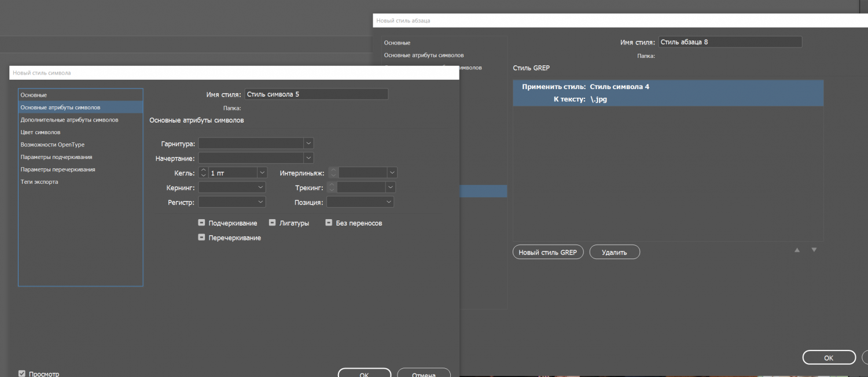
Task: Toggle the Перечеркивание checkbox
Action: (x=201, y=237)
